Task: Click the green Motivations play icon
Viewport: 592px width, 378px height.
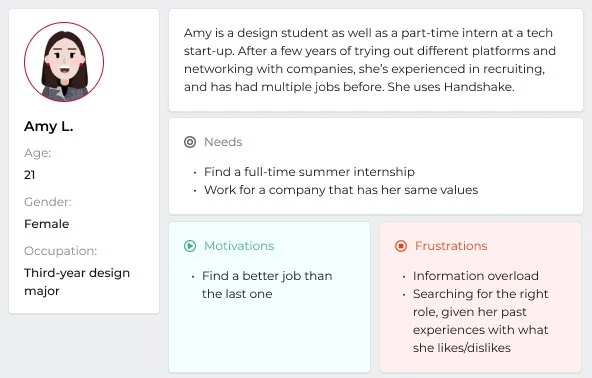Action: [x=190, y=246]
